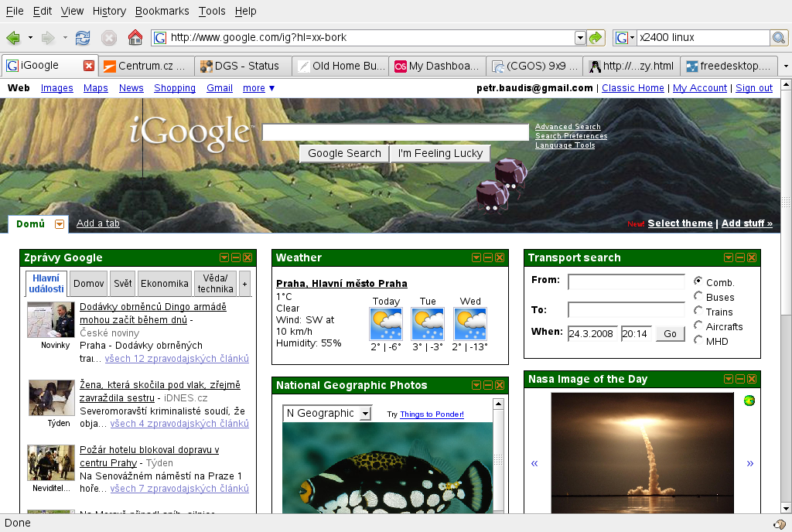This screenshot has width=792, height=532.
Task: Click the Stop loading button
Action: (108, 38)
